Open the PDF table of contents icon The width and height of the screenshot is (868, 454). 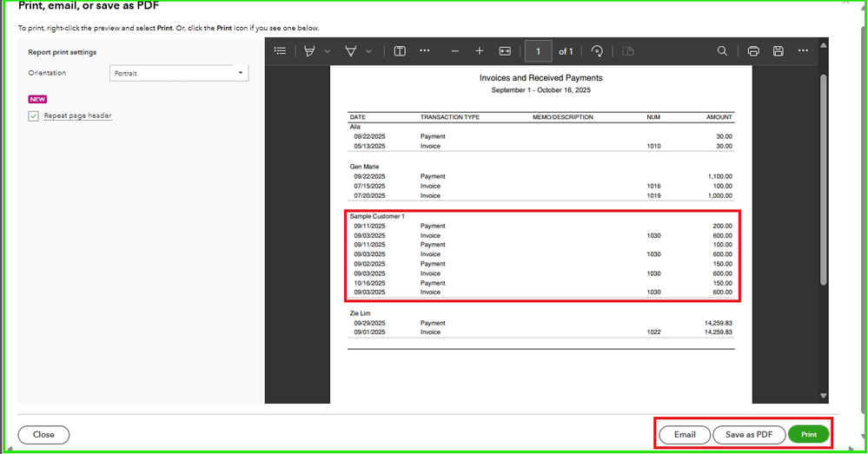coord(280,52)
